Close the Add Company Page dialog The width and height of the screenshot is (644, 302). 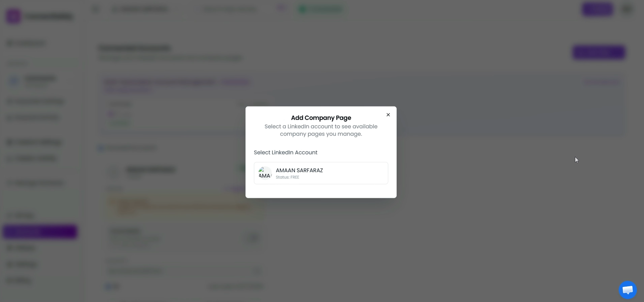pyautogui.click(x=388, y=114)
